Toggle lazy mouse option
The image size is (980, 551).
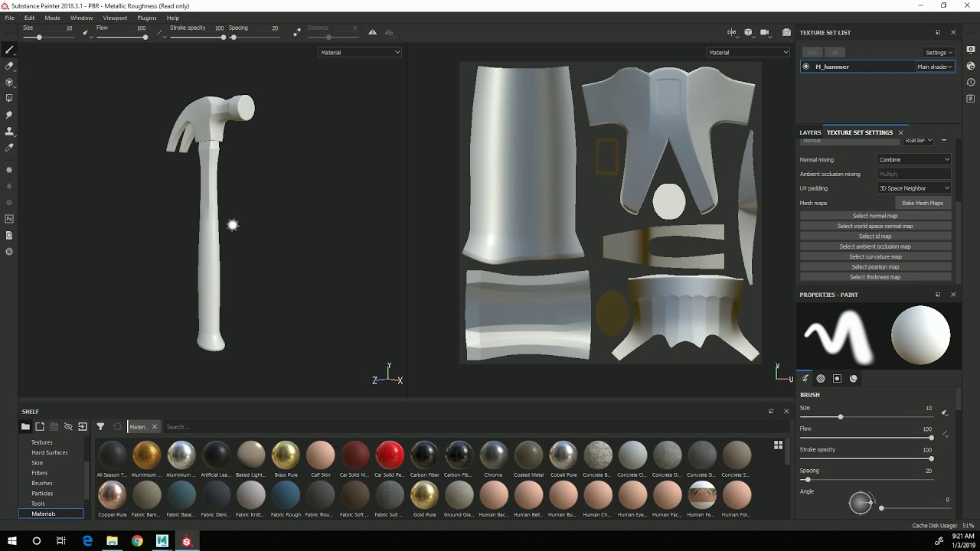pyautogui.click(x=297, y=32)
